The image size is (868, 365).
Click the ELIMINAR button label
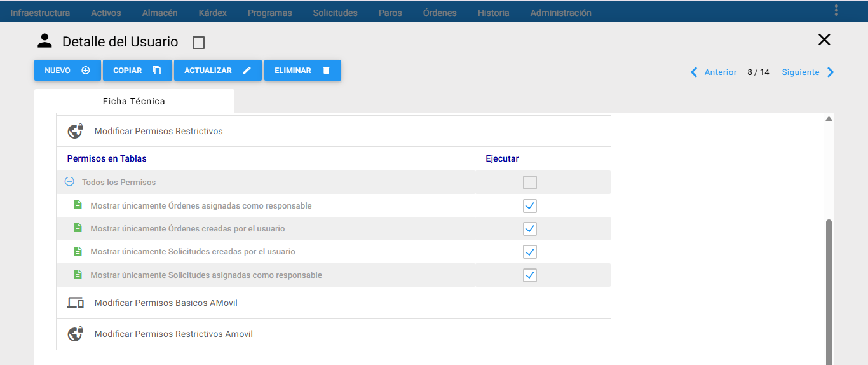pyautogui.click(x=293, y=71)
